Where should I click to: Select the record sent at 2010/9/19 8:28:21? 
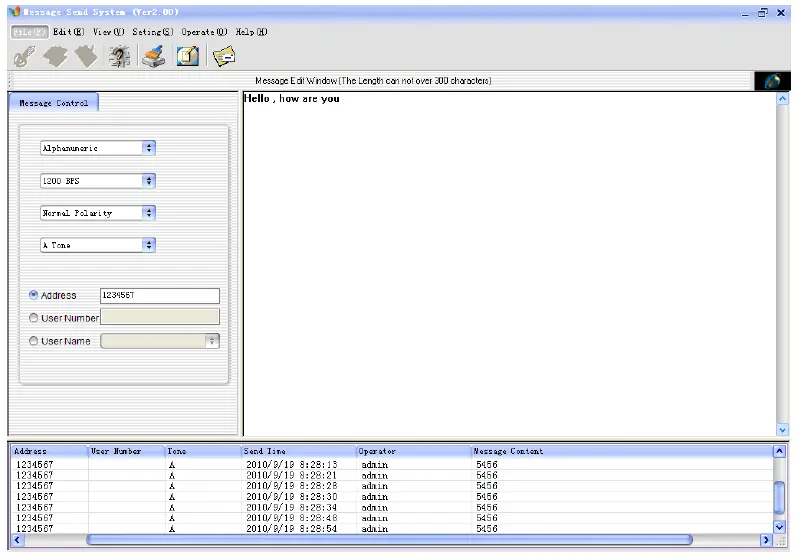392,475
